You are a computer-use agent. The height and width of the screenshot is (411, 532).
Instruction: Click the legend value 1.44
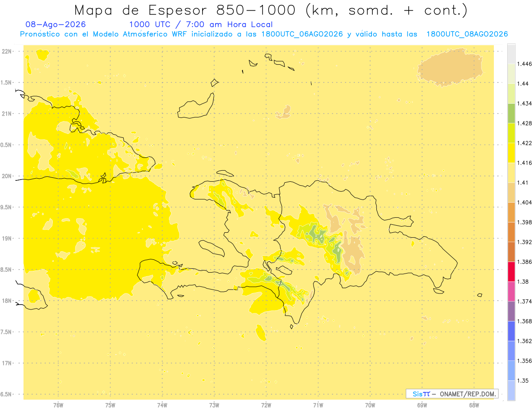pos(523,84)
